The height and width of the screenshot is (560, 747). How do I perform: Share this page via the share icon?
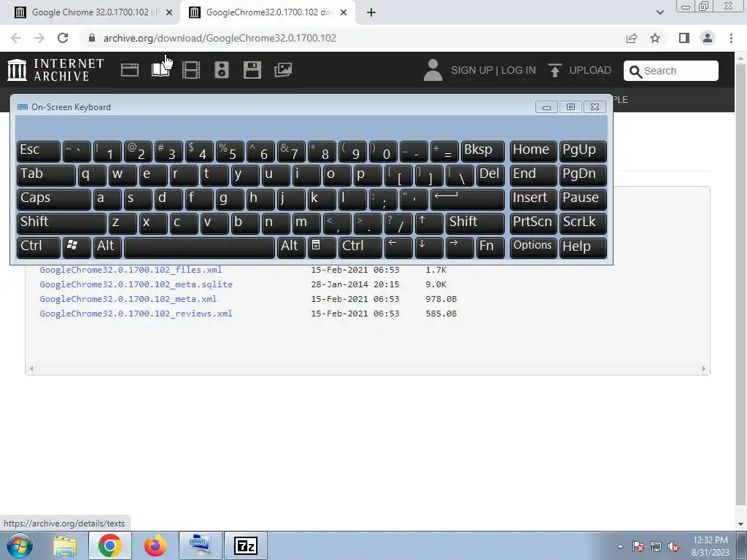(x=632, y=38)
